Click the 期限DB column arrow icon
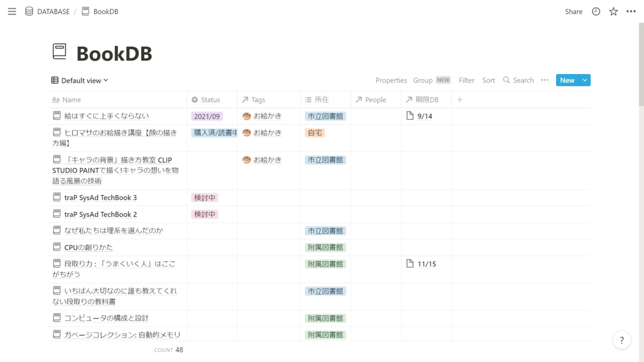The height and width of the screenshot is (362, 644). click(409, 100)
